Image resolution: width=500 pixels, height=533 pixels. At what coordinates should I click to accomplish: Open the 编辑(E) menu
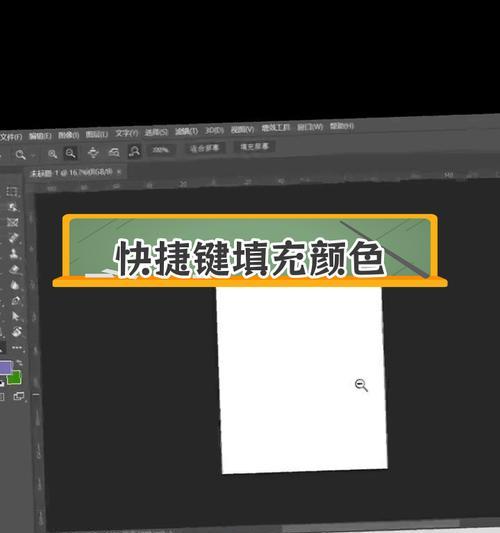coord(40,136)
